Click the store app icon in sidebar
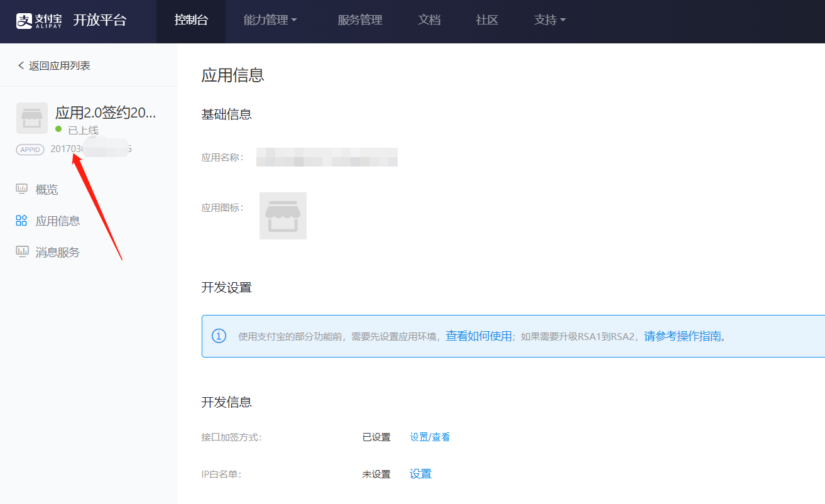This screenshot has height=504, width=825. (32, 118)
